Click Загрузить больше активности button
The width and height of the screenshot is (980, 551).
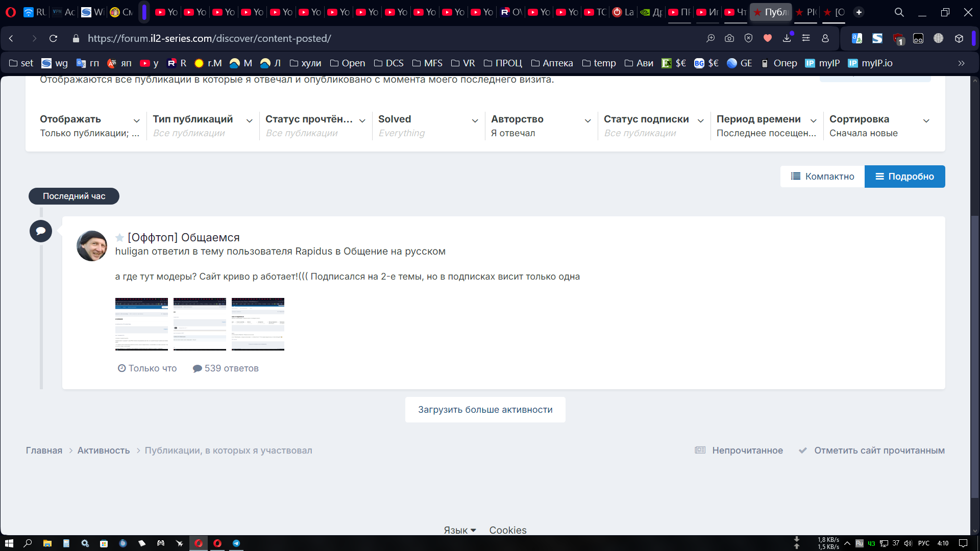485,410
